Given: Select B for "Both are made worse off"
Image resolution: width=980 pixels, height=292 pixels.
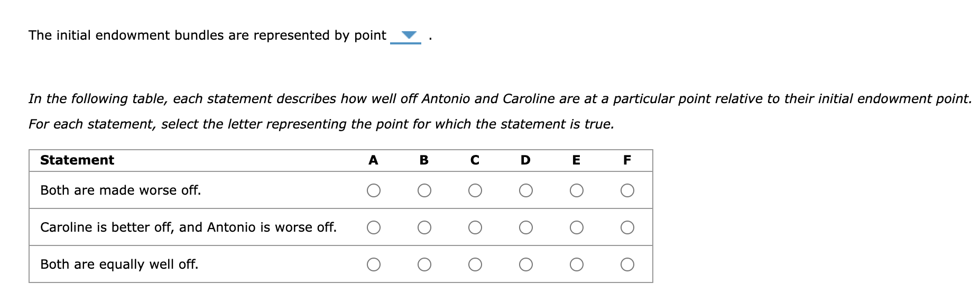Looking at the screenshot, I should [x=424, y=190].
